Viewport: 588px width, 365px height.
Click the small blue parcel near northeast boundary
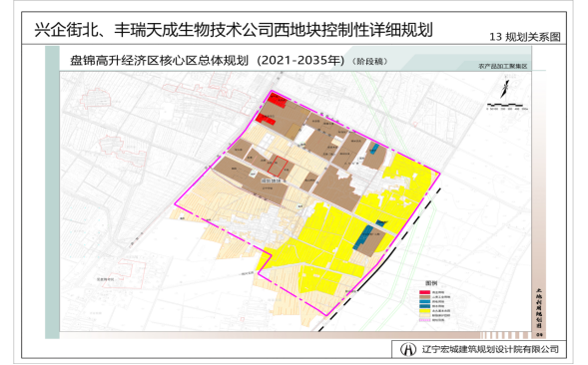(x=372, y=150)
